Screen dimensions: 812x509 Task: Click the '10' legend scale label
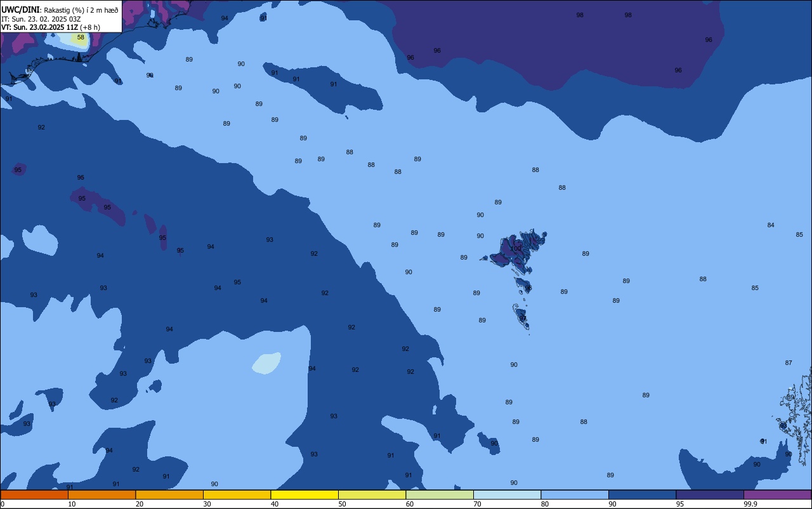(72, 504)
